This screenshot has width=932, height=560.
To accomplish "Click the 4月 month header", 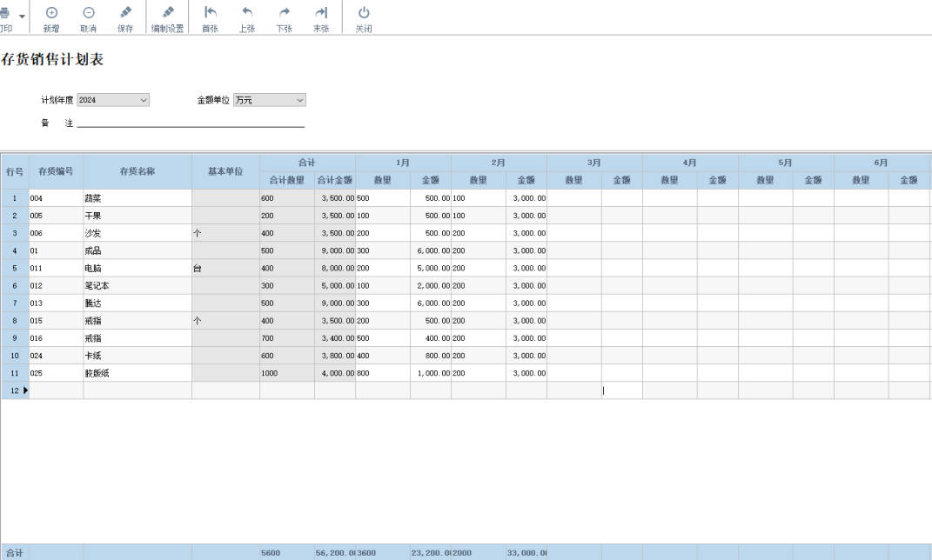I will point(690,163).
